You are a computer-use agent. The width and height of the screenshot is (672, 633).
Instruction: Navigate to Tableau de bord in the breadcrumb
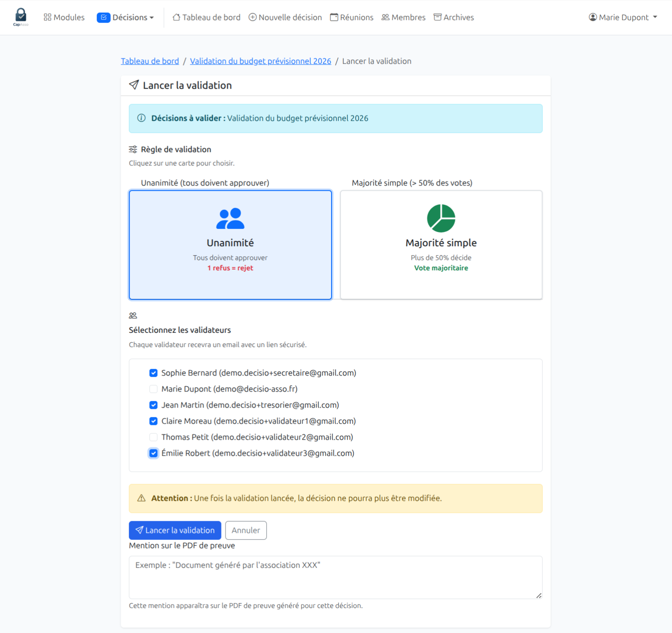(x=150, y=61)
